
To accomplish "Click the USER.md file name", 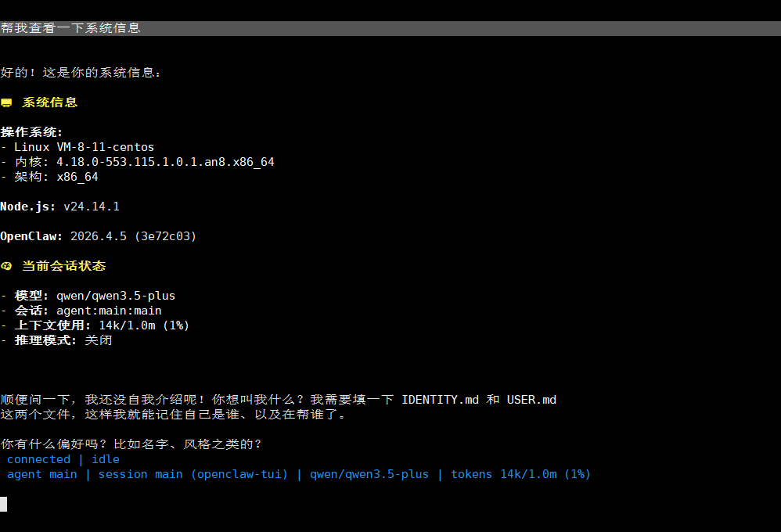I will (531, 400).
